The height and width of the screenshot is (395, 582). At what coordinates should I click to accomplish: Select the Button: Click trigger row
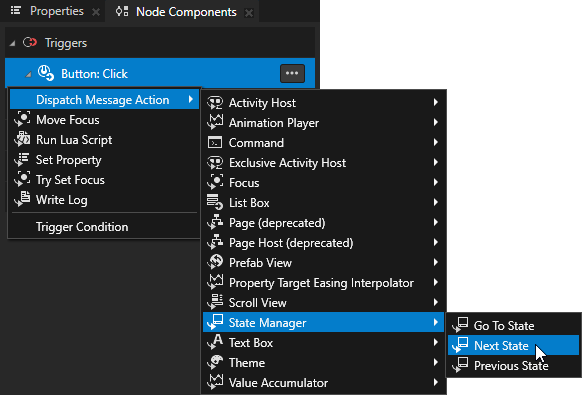pyautogui.click(x=160, y=73)
